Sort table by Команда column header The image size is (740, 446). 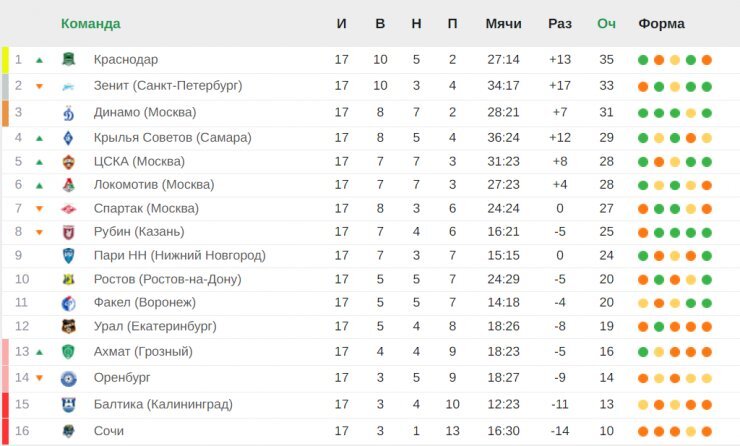pyautogui.click(x=91, y=24)
